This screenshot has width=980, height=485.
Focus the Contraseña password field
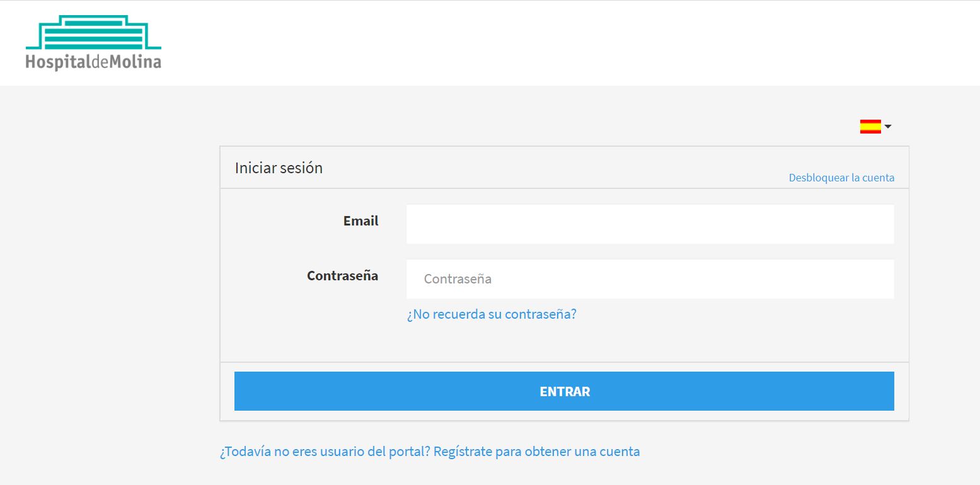pos(650,279)
